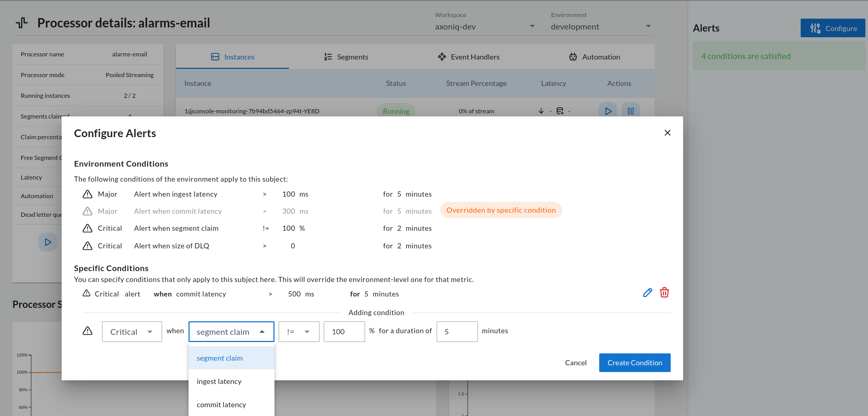868x416 pixels.
Task: Click warning icon of specific Critical alert
Action: click(86, 293)
